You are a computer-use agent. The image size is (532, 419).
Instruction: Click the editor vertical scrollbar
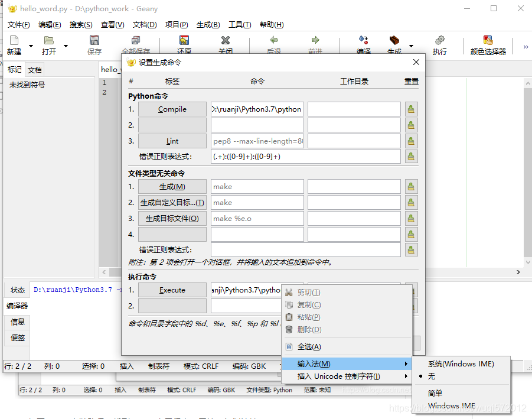click(528, 173)
